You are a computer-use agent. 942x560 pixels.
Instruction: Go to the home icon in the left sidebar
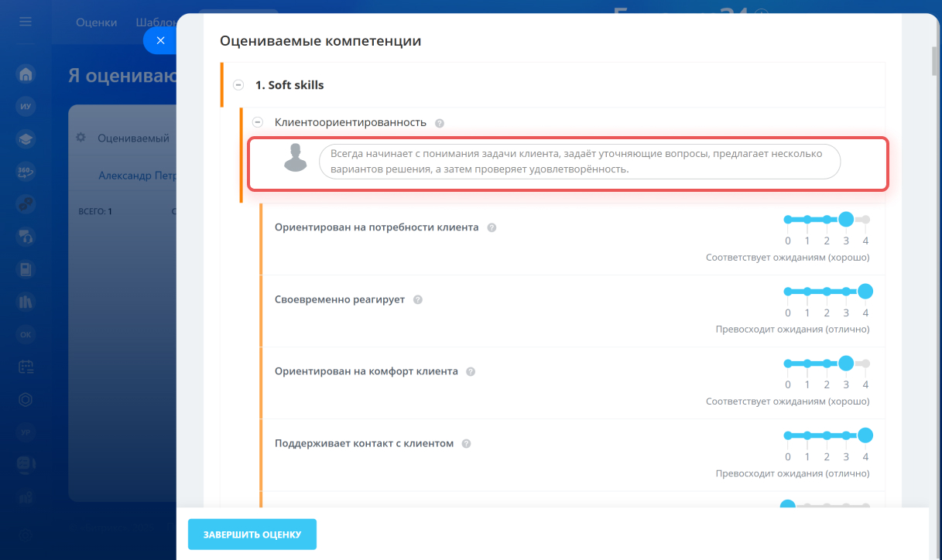(26, 74)
